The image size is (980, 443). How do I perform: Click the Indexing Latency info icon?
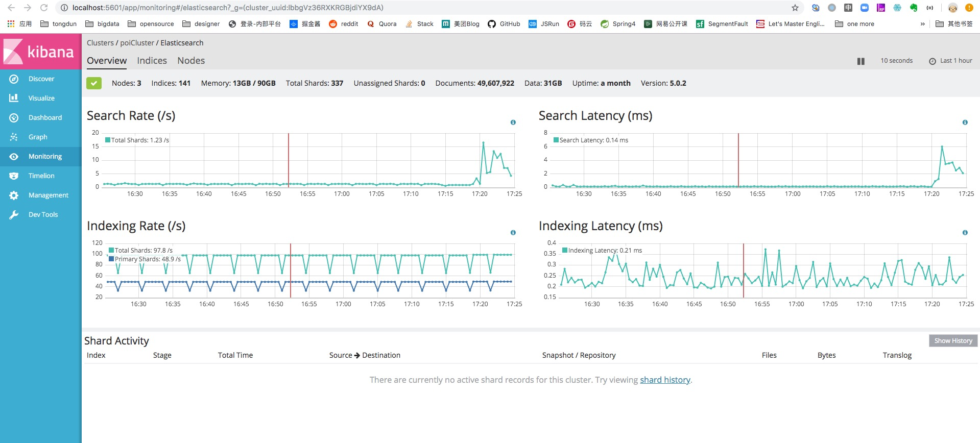[965, 233]
